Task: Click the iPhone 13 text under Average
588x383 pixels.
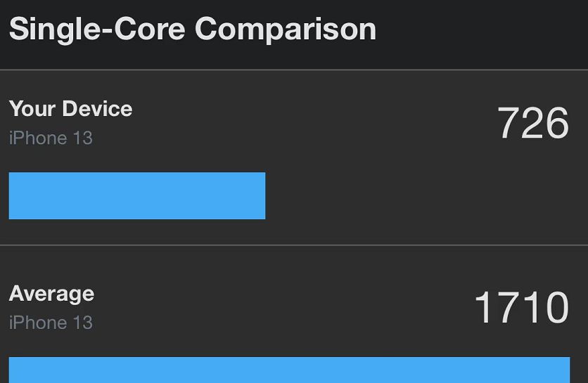Action: coord(51,323)
